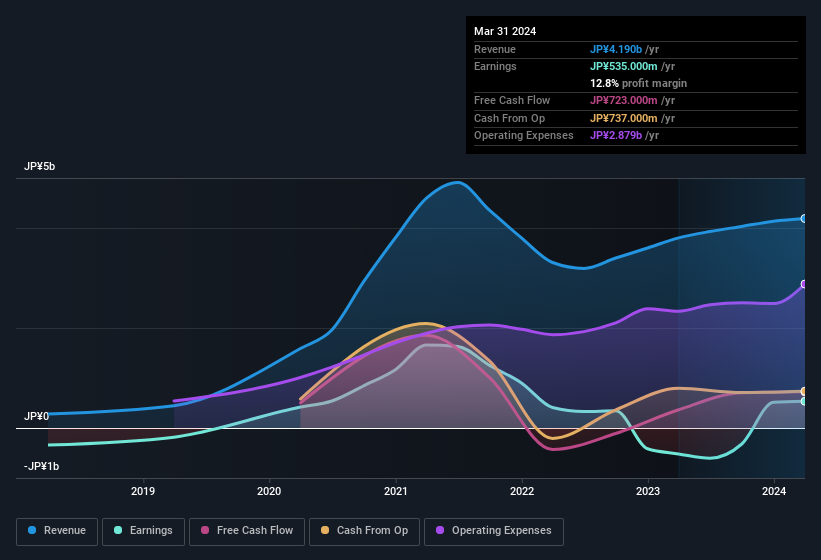Click the JP¥0 y-axis label
This screenshot has height=560, width=821.
(36, 416)
